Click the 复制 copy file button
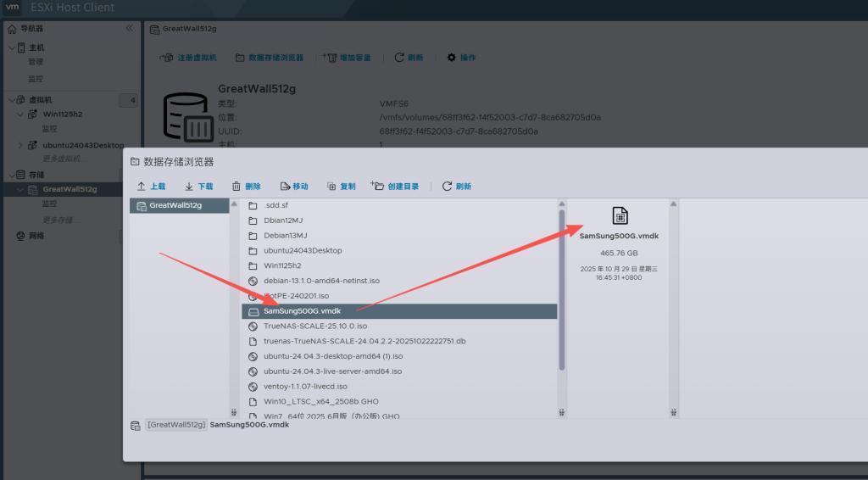This screenshot has height=480, width=868. click(342, 187)
